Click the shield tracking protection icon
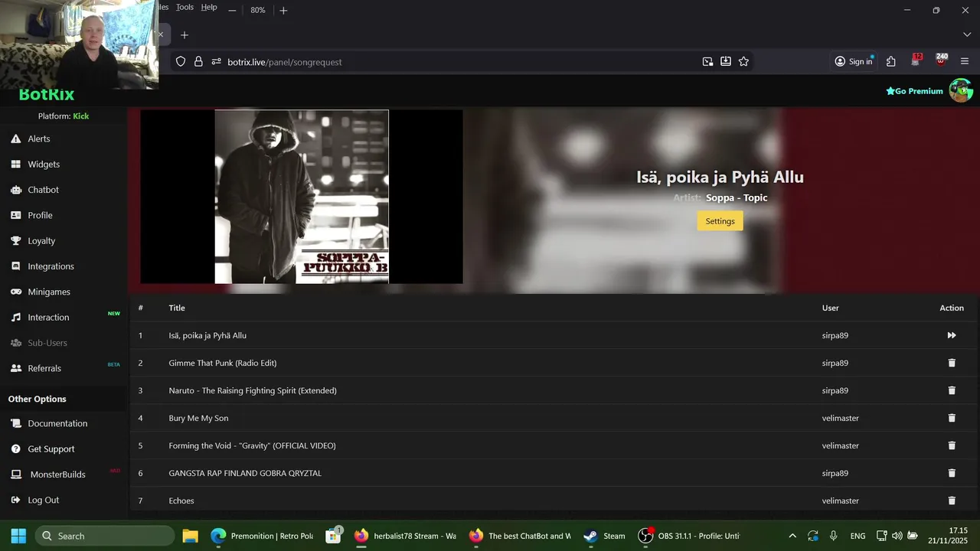This screenshot has width=980, height=551. pos(181,62)
